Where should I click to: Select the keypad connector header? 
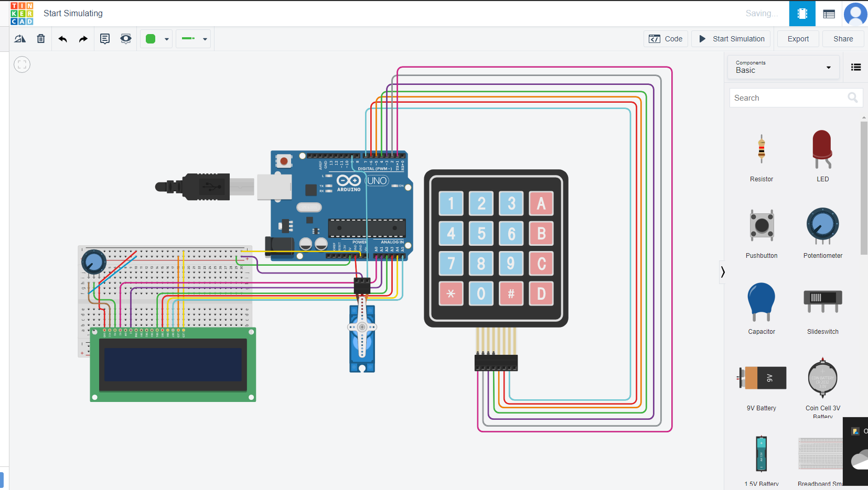point(496,363)
